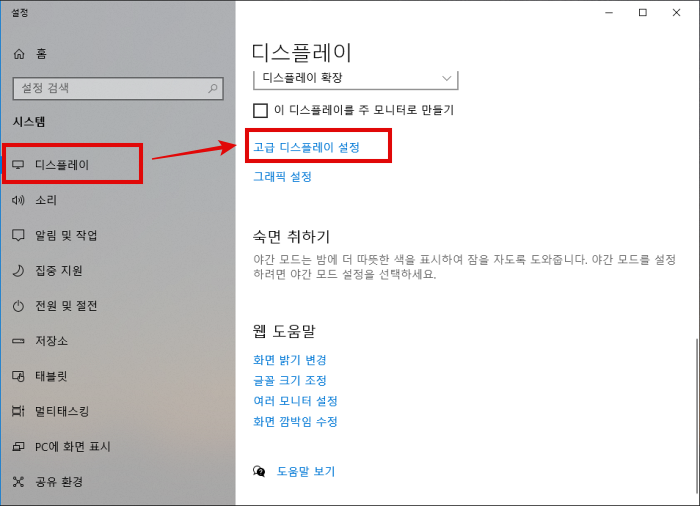
Task: Enable 이 디스플레이를 주 모니터로 만들기 checkbox
Action: pos(260,110)
